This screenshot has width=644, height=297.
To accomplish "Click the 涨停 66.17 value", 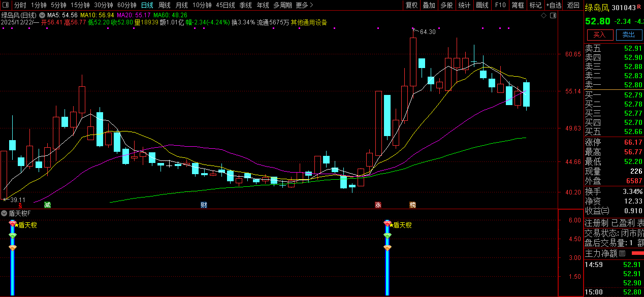I will pyautogui.click(x=633, y=142).
